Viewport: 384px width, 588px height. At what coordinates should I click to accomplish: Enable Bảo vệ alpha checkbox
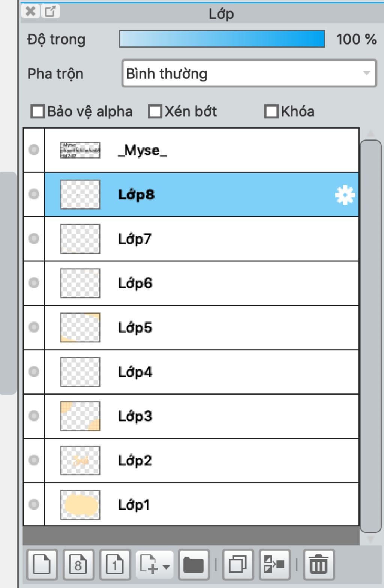click(x=37, y=111)
